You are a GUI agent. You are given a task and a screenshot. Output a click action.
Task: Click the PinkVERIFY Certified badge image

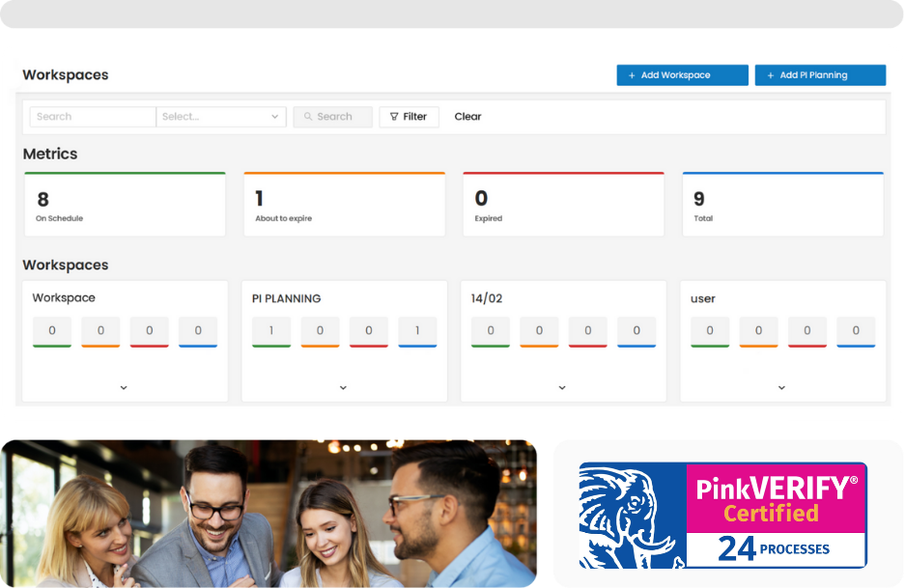(722, 515)
